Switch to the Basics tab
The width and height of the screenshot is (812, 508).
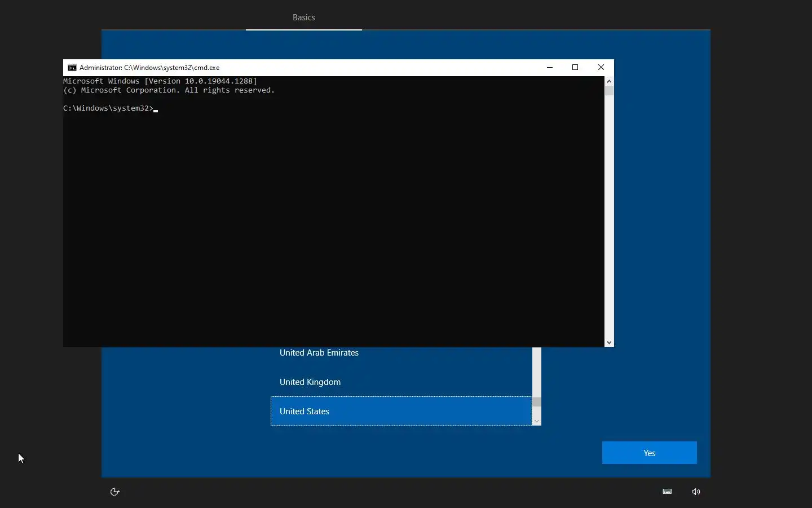(x=304, y=17)
